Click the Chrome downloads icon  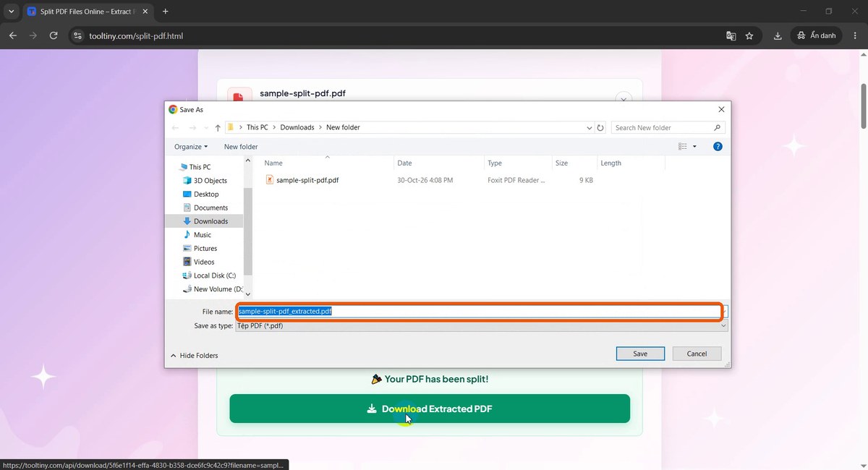[x=778, y=35]
